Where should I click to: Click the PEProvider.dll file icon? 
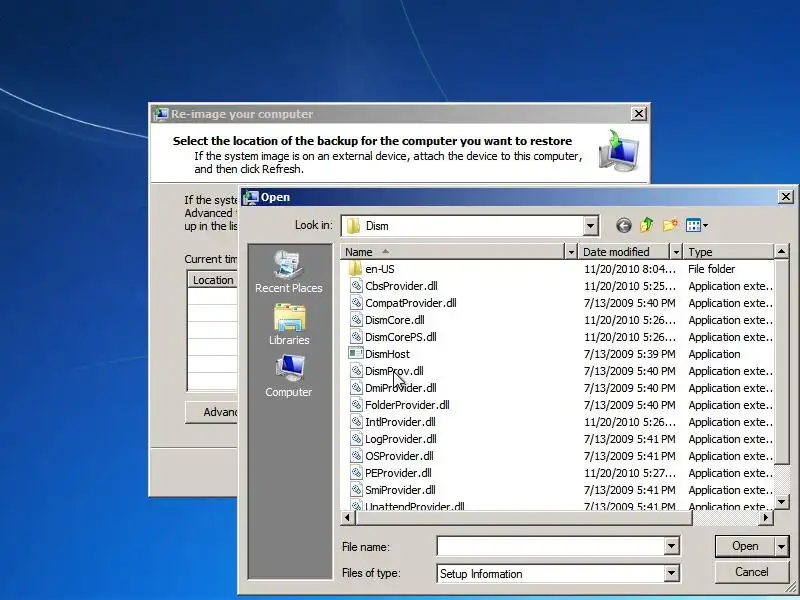pyautogui.click(x=356, y=473)
